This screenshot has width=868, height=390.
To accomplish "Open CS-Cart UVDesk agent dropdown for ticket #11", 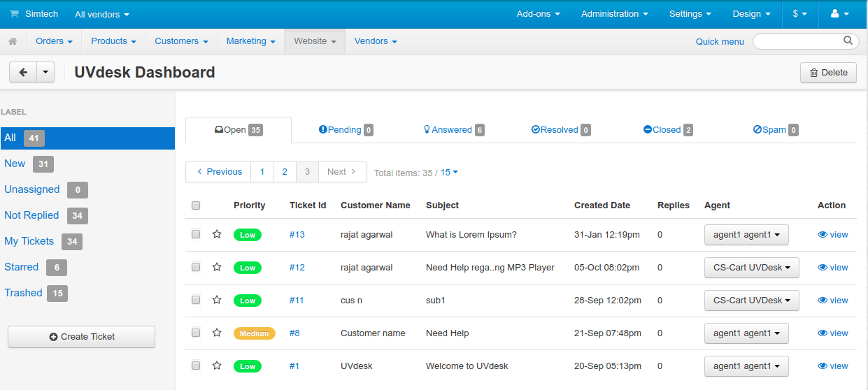I will click(x=752, y=301).
